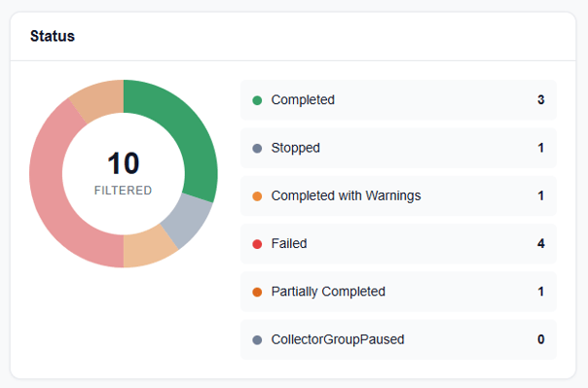
Task: Select the Completed status row
Action: tap(398, 100)
